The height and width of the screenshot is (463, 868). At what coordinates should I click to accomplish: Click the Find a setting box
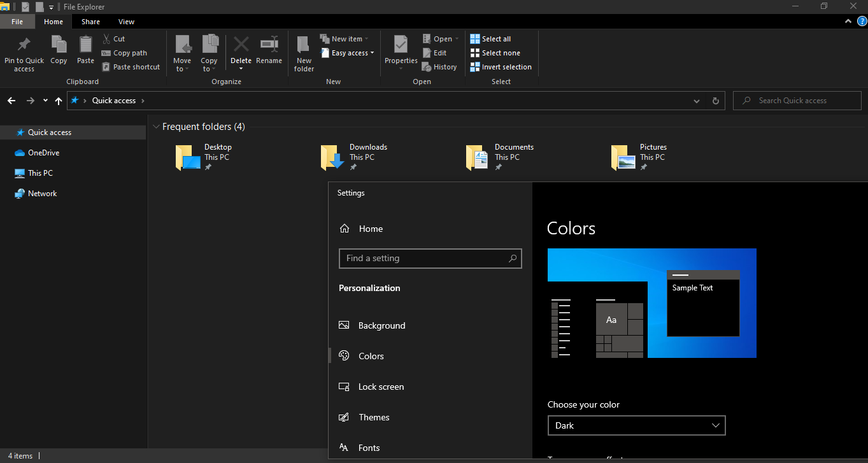point(430,259)
